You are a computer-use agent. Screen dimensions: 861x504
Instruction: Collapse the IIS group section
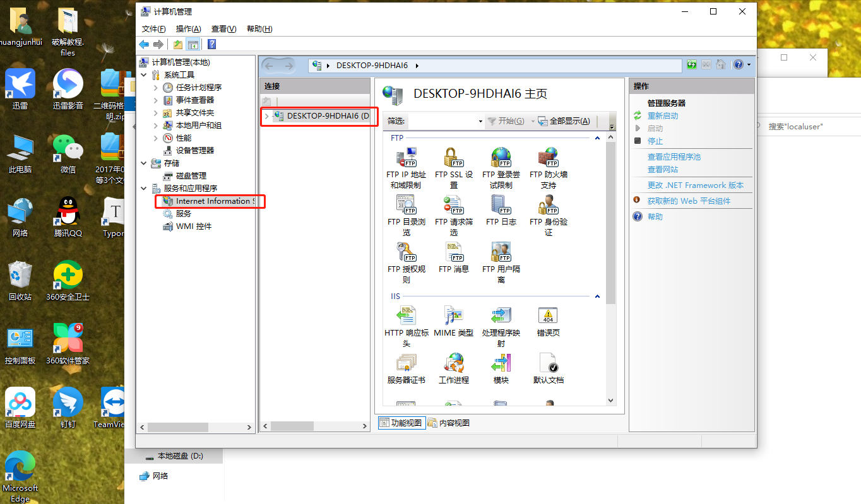click(597, 296)
